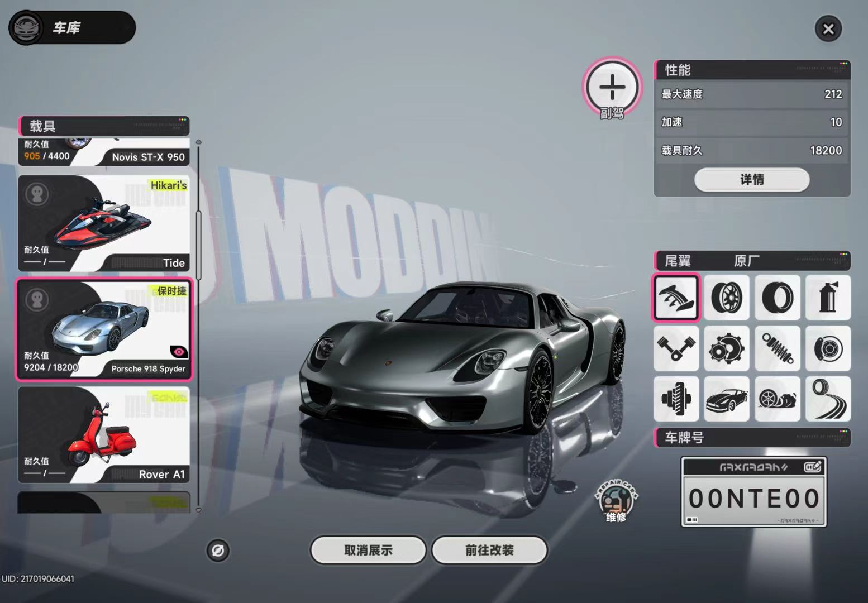Viewport: 868px width, 603px height.
Task: Click the 9204 / 18200 durability value
Action: (51, 367)
